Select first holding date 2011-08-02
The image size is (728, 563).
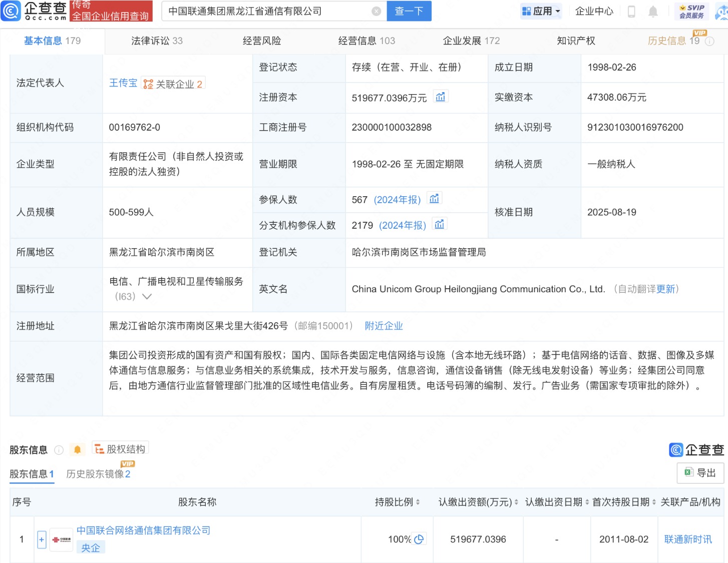coord(624,539)
